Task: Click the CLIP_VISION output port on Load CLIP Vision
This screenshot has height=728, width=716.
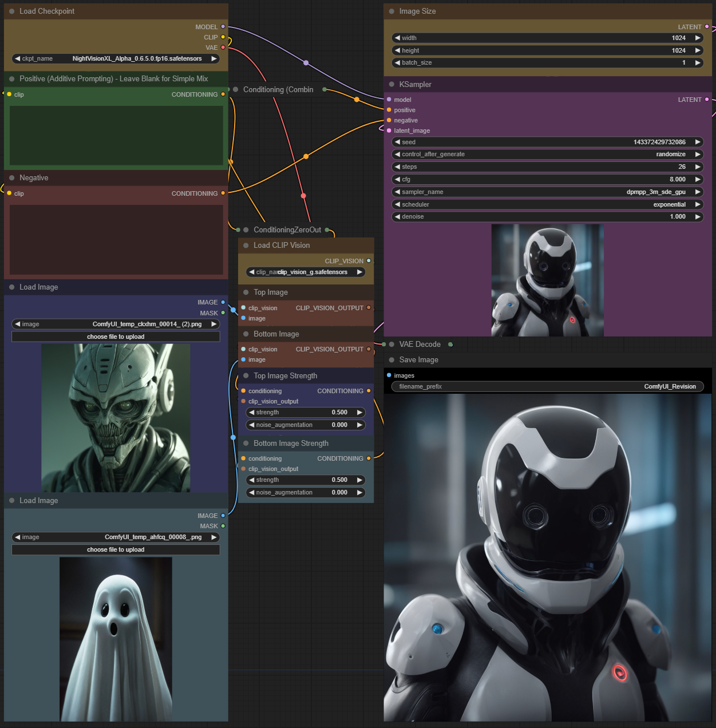Action: point(369,261)
